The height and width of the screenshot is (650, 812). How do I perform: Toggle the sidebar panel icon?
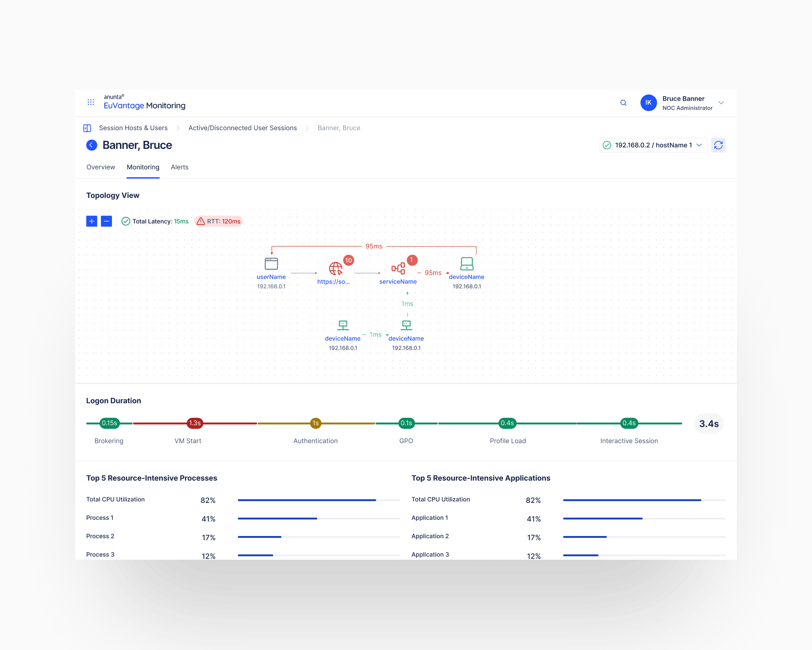pos(87,128)
